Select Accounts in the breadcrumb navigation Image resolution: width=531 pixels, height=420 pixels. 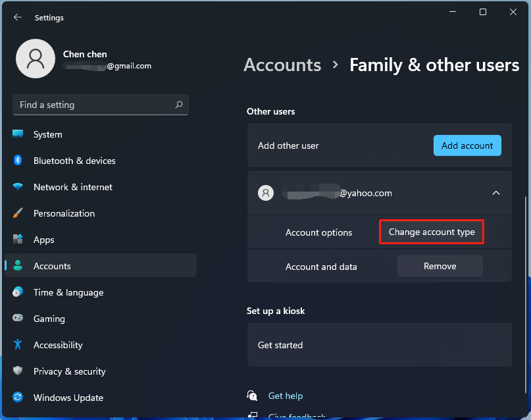282,65
